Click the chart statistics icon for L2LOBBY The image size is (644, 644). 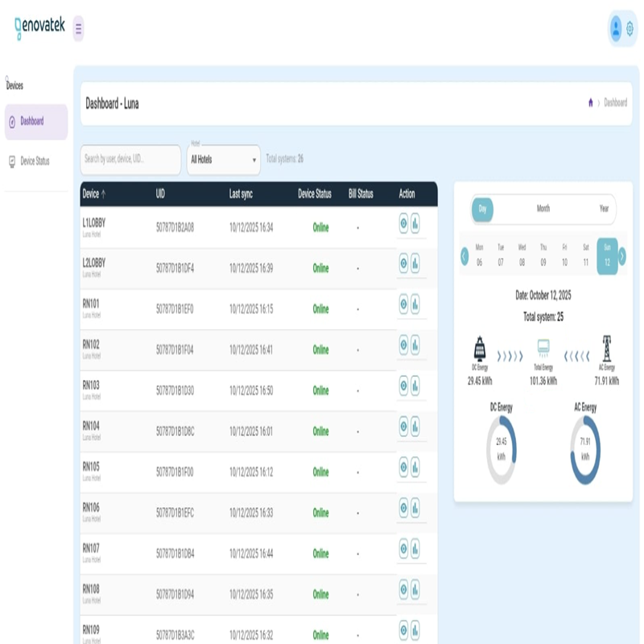click(x=415, y=266)
